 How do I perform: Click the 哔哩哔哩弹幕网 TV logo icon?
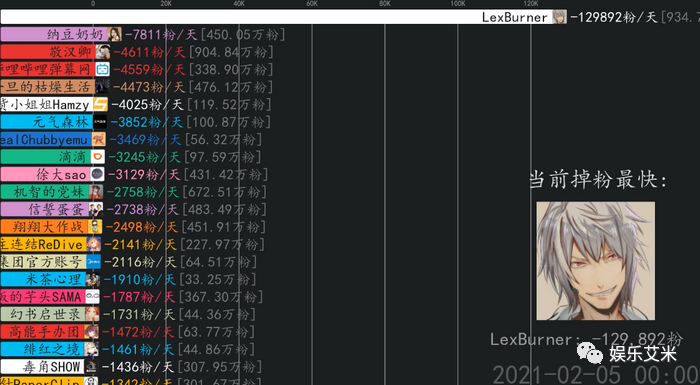pos(102,69)
